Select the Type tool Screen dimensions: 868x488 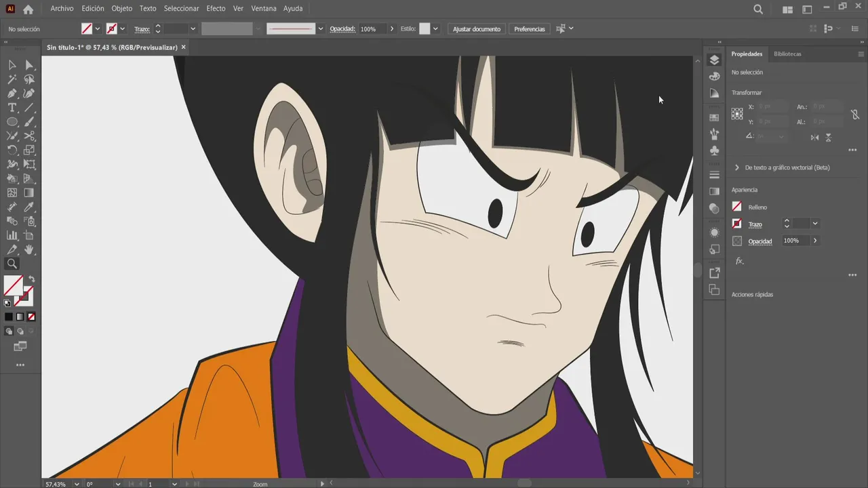12,108
